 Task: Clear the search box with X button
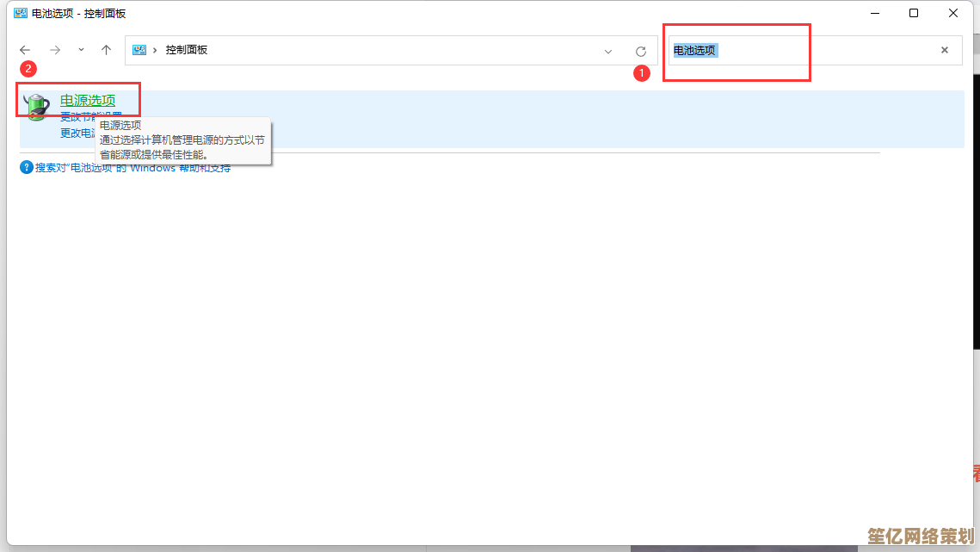(944, 50)
